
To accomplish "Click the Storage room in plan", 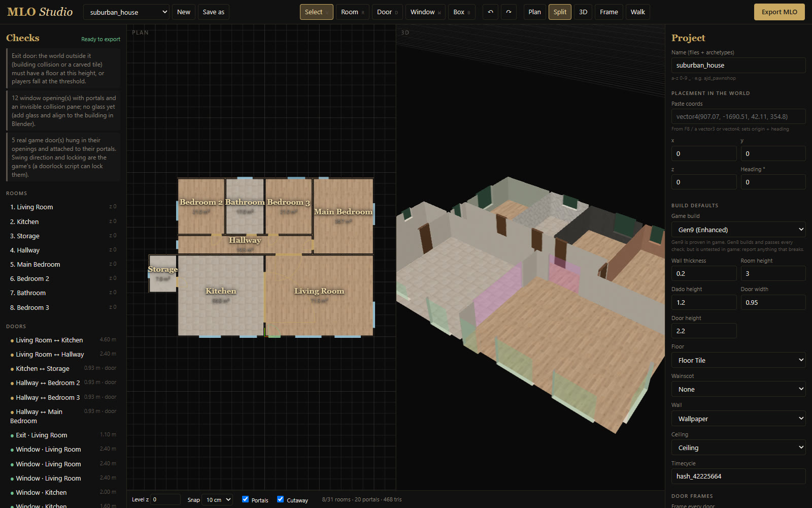I will pos(162,273).
